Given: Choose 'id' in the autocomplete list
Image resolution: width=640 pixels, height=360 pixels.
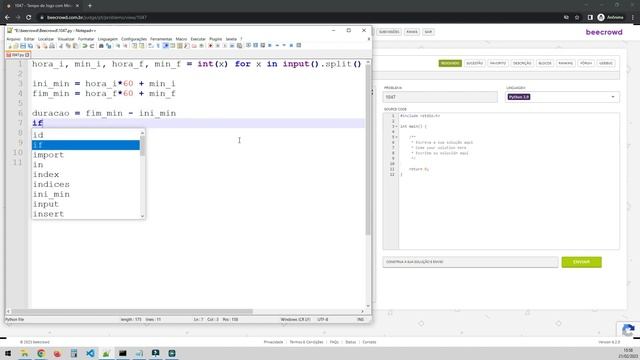Looking at the screenshot, I should [x=86, y=135].
